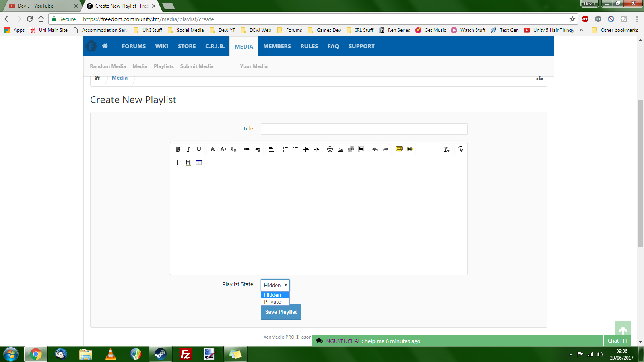The image size is (644, 362).
Task: Choose Private from the Playlist State list
Action: coord(273,302)
